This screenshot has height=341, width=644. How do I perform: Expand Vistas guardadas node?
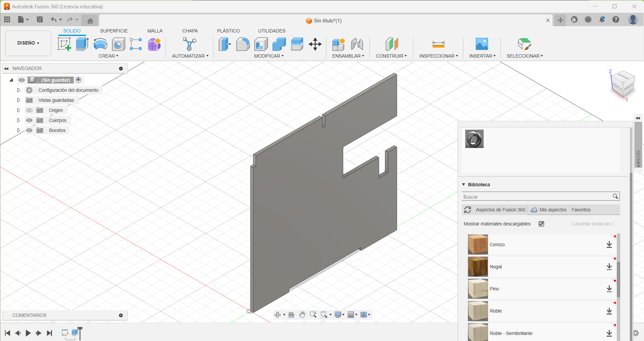[19, 100]
